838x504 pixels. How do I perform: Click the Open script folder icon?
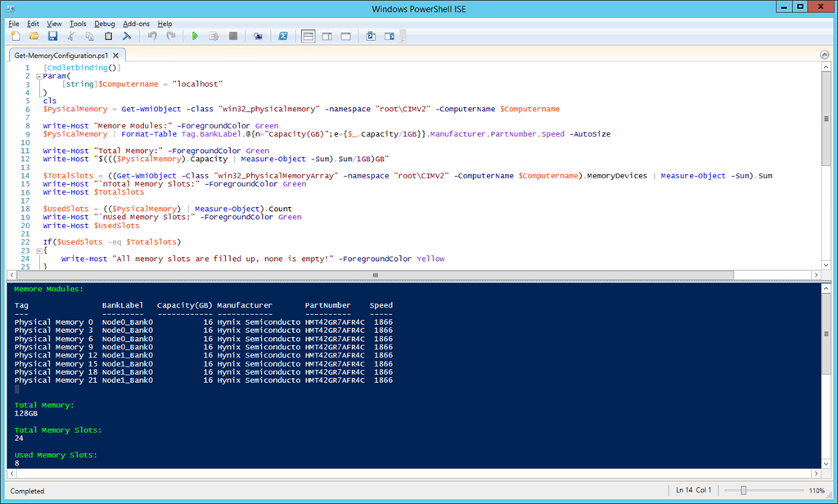pos(34,36)
